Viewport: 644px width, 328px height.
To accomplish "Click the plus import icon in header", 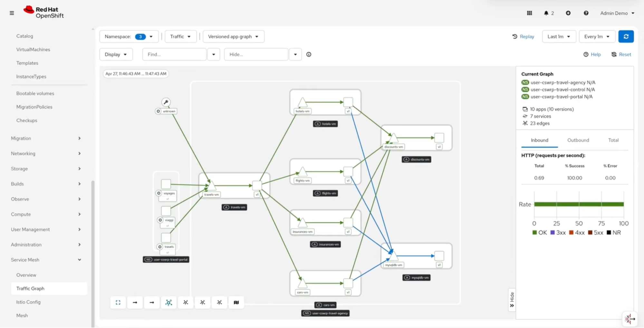I will click(x=568, y=13).
